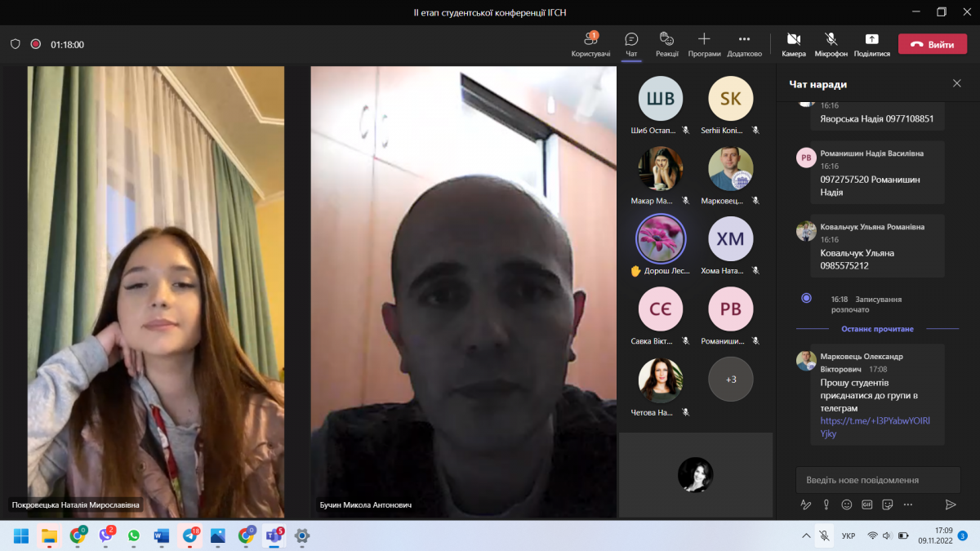The image size is (980, 551).
Task: Open the Користувачі participants panel
Action: [x=590, y=44]
